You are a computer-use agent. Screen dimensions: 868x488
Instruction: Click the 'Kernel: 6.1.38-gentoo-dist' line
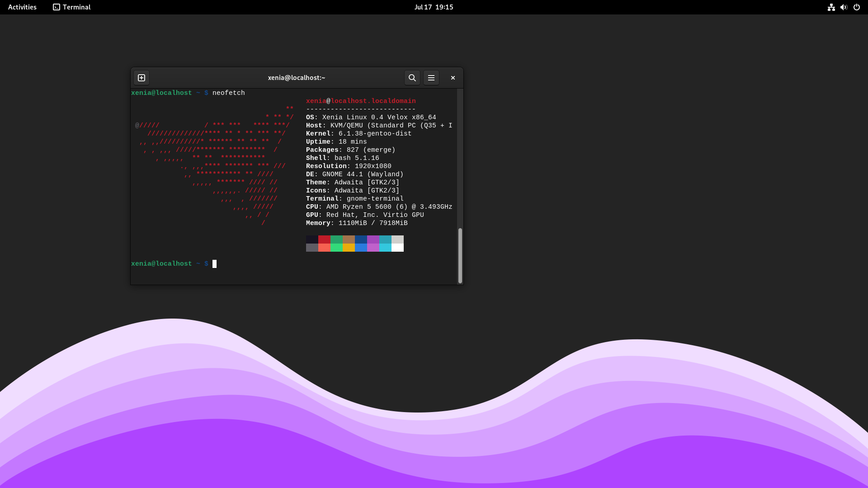coord(359,134)
